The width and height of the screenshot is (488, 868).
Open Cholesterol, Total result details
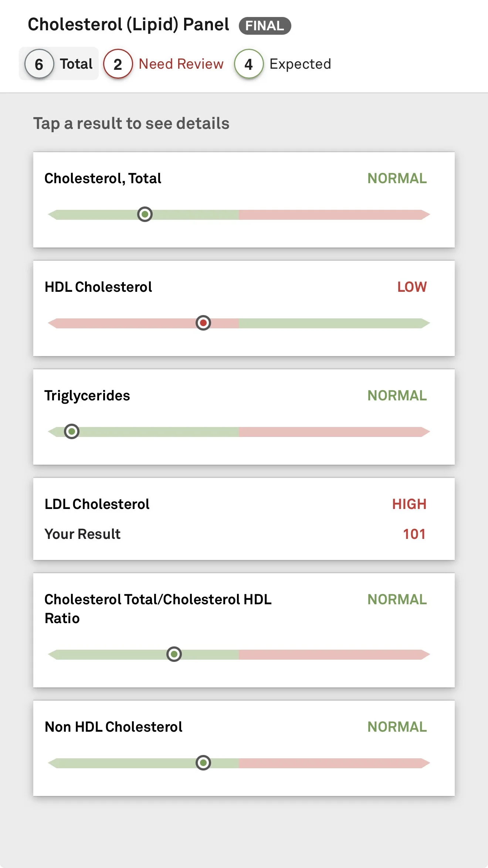click(x=244, y=200)
